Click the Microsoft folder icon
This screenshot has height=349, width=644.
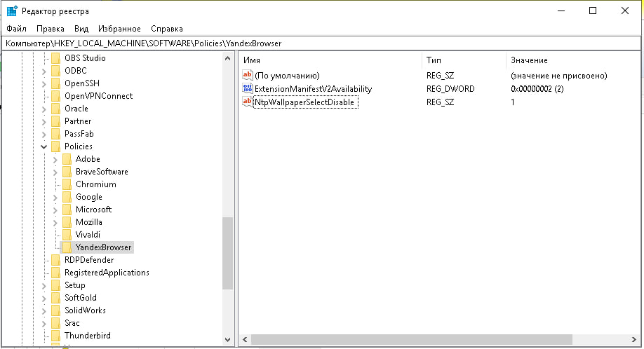coord(67,210)
